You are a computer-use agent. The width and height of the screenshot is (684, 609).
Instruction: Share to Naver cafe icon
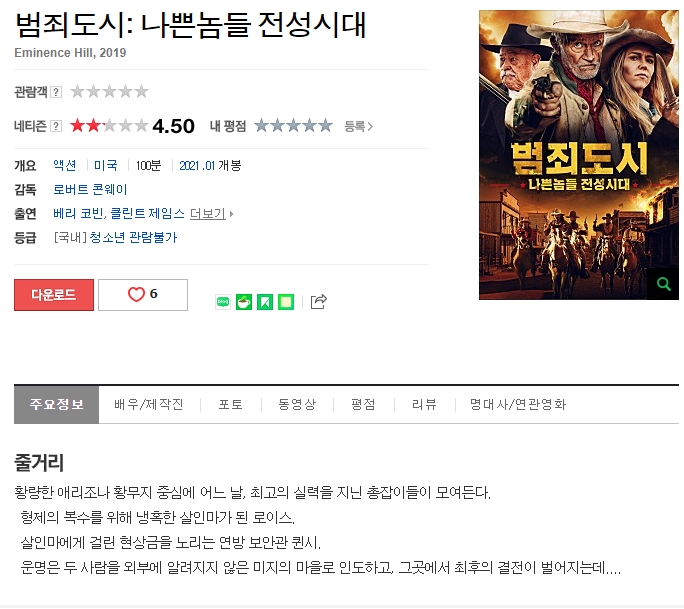(244, 302)
